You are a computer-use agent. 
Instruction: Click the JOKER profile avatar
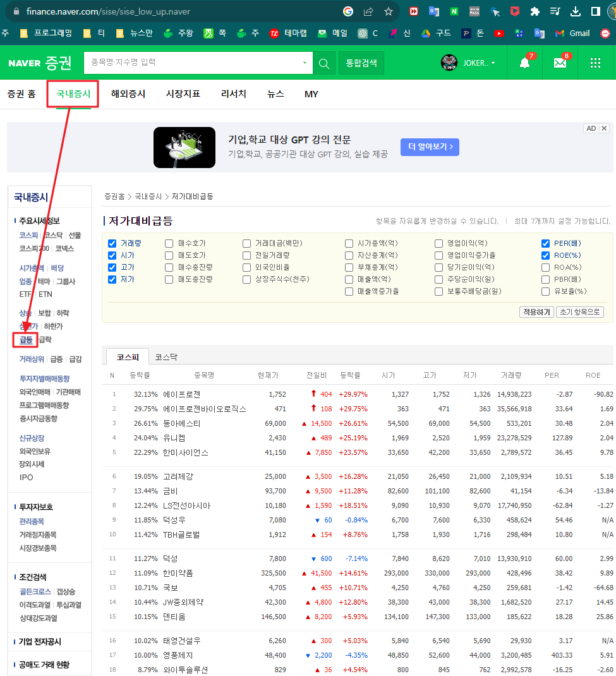click(x=449, y=63)
